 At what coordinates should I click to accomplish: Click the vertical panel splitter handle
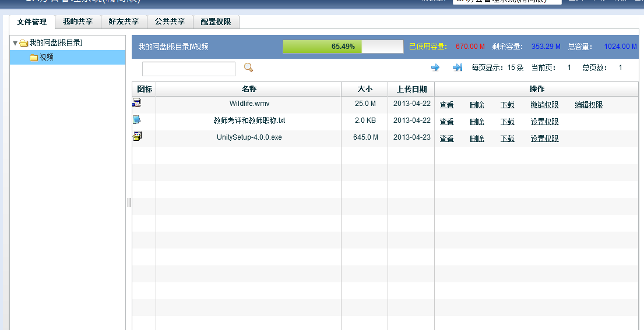click(129, 202)
